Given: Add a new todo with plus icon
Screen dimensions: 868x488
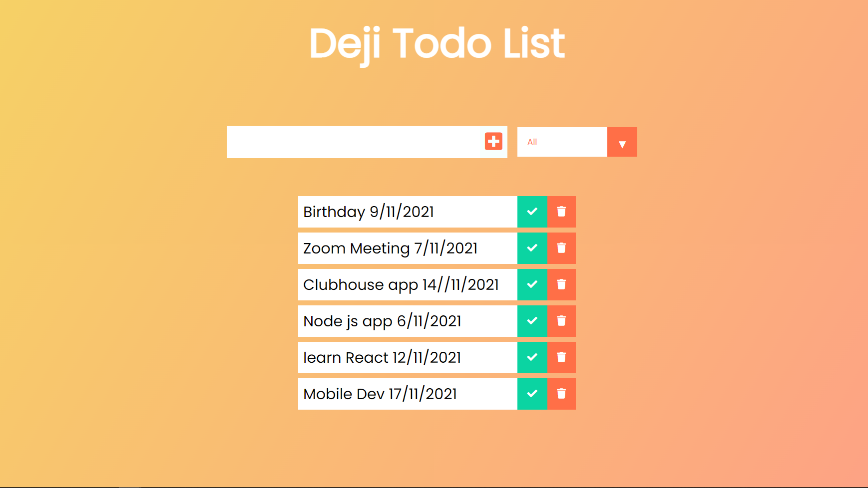Looking at the screenshot, I should [493, 141].
